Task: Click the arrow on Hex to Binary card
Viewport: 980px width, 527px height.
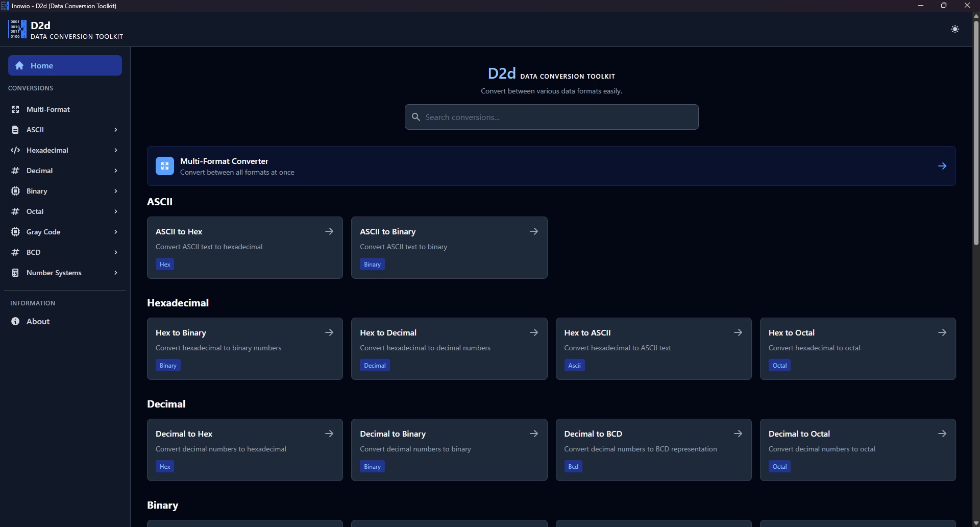Action: [x=329, y=332]
